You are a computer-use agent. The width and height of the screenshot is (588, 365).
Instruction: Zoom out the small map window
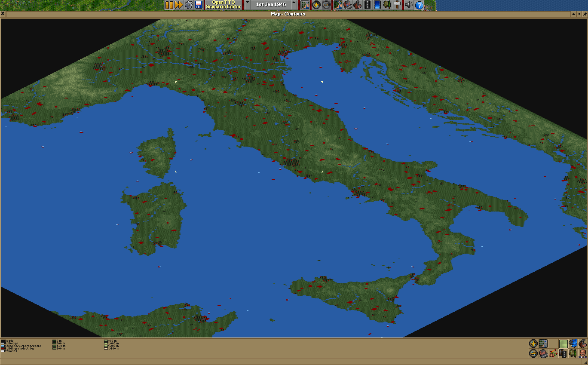533,353
